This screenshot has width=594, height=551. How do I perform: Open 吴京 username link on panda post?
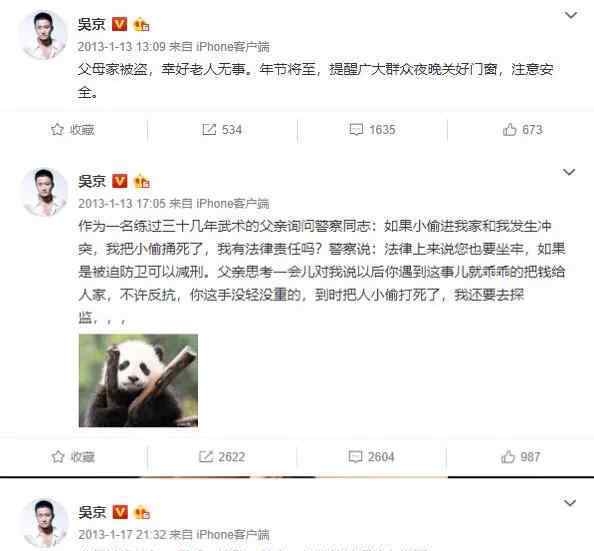tap(92, 181)
